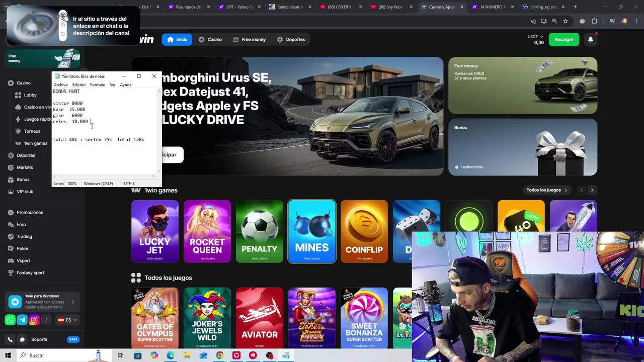Click the green Recargar button
Screen dimensions: 644x362
pyautogui.click(x=563, y=39)
